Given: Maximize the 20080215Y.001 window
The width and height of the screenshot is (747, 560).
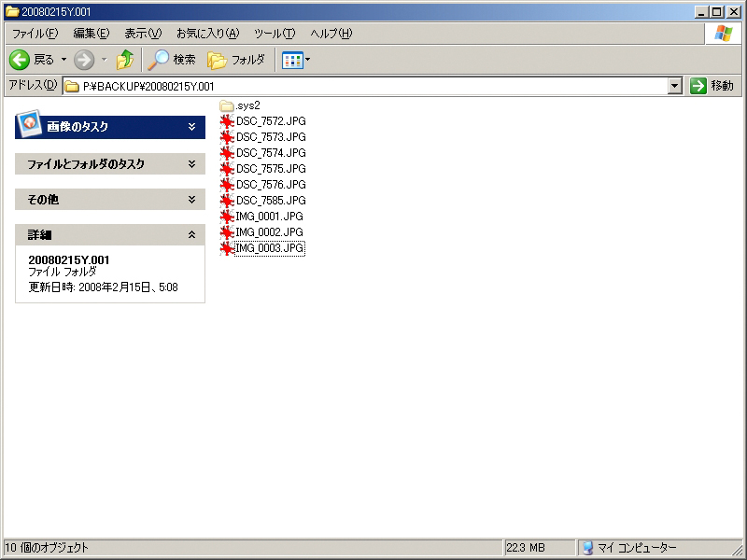Looking at the screenshot, I should click(716, 12).
